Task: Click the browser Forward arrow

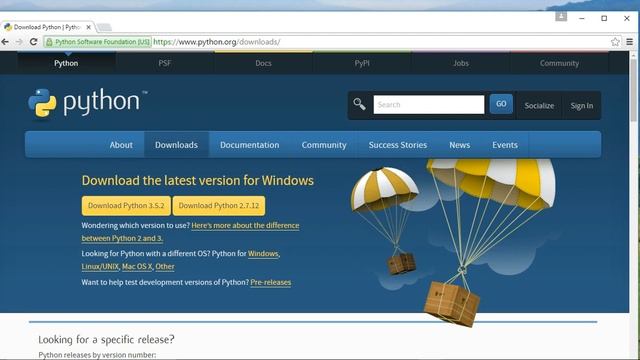Action: click(19, 42)
